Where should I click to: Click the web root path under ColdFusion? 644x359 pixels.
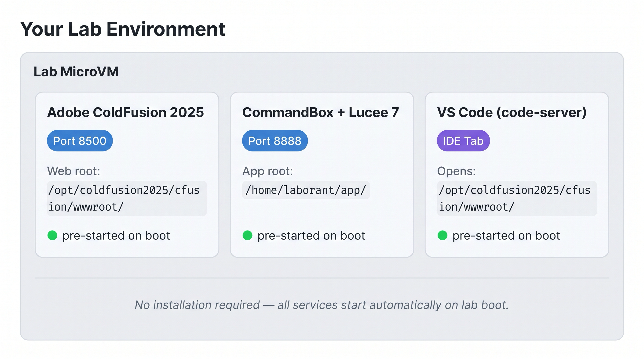coord(127,198)
